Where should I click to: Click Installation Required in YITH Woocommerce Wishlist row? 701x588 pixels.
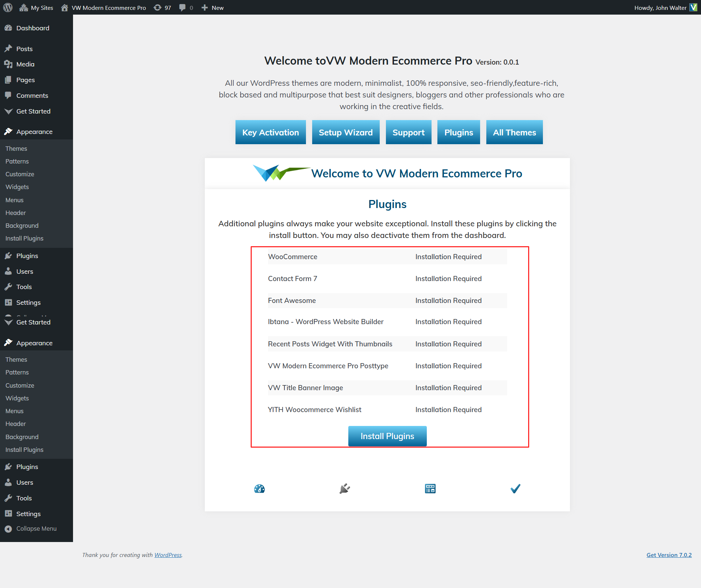(x=448, y=410)
